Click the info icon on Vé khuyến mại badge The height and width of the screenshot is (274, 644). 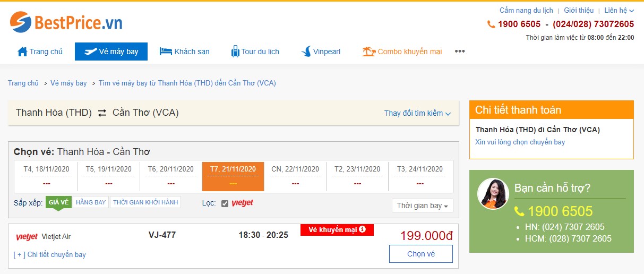point(362,229)
